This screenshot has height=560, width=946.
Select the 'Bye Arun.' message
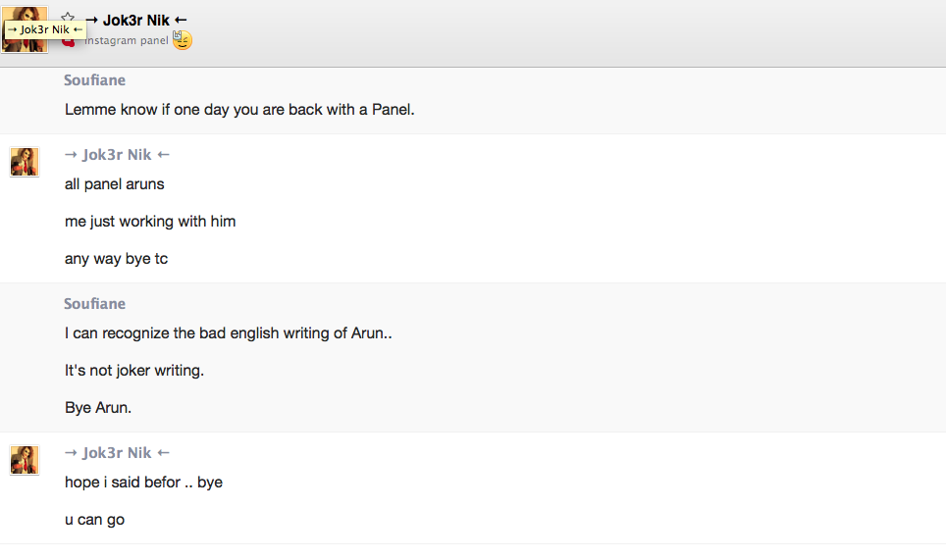click(98, 408)
